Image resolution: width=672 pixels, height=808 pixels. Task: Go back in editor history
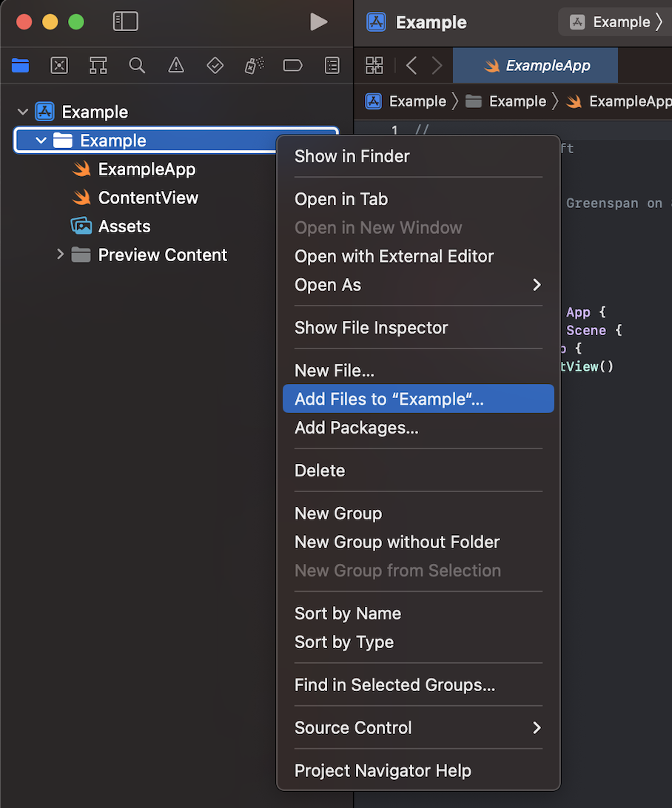pos(411,65)
